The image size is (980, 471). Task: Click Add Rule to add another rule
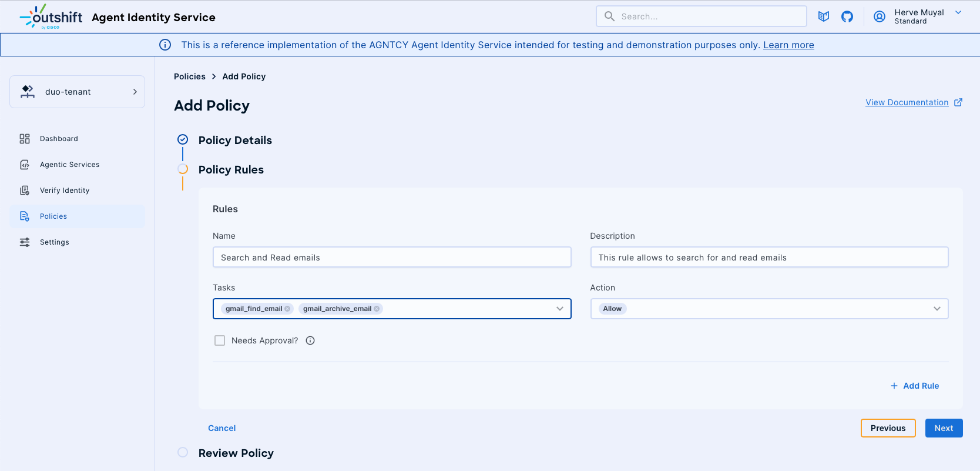point(915,386)
